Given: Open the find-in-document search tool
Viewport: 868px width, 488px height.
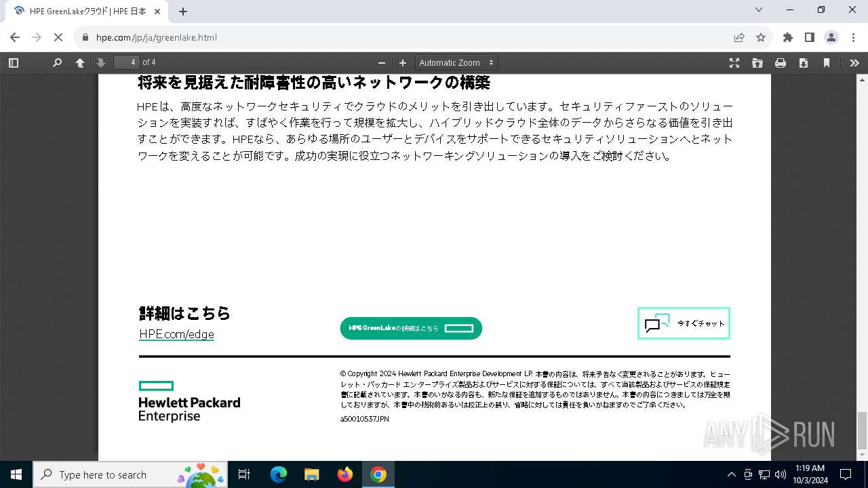Looking at the screenshot, I should (x=57, y=63).
